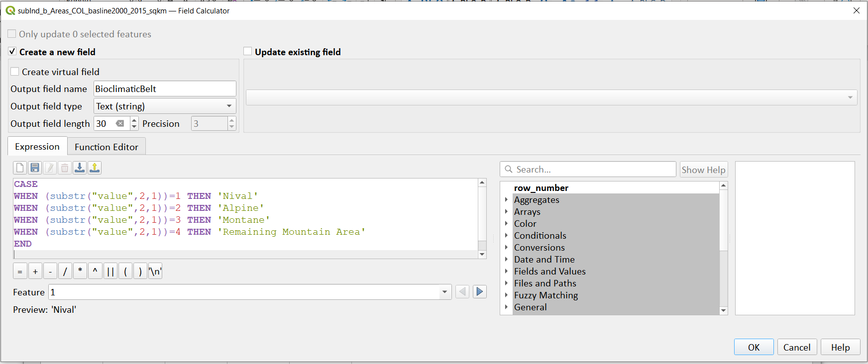This screenshot has width=868, height=364.
Task: Increase the Precision stepper
Action: click(232, 120)
